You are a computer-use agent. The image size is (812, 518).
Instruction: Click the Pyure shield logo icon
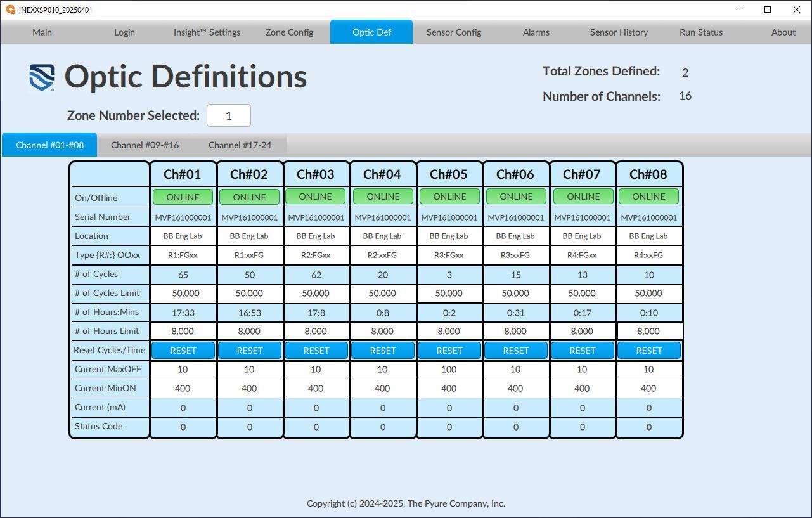pos(42,77)
